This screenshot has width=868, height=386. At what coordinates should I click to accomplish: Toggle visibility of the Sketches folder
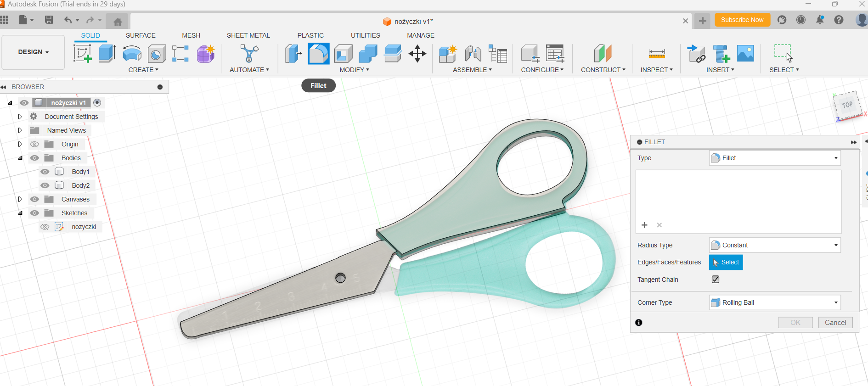coord(34,213)
